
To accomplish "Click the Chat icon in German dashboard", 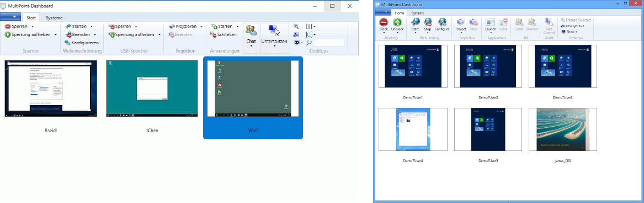I will (x=251, y=30).
